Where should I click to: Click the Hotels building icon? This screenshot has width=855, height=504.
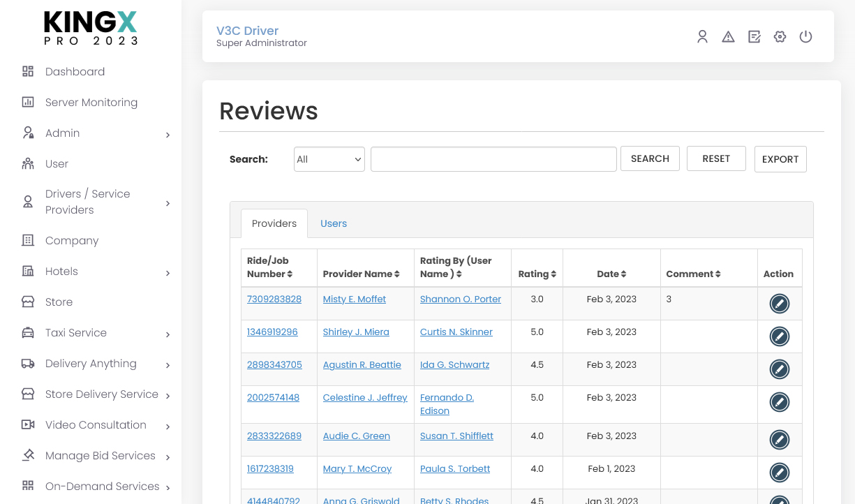point(28,271)
